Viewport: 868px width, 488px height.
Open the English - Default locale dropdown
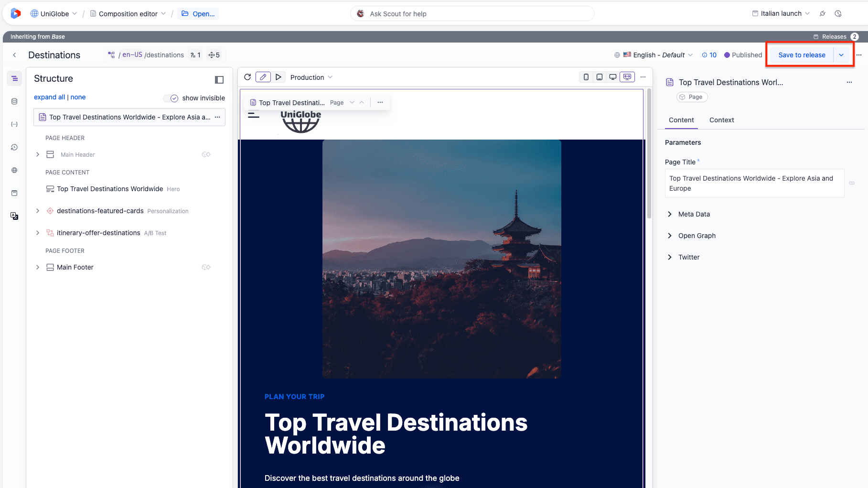(x=654, y=55)
